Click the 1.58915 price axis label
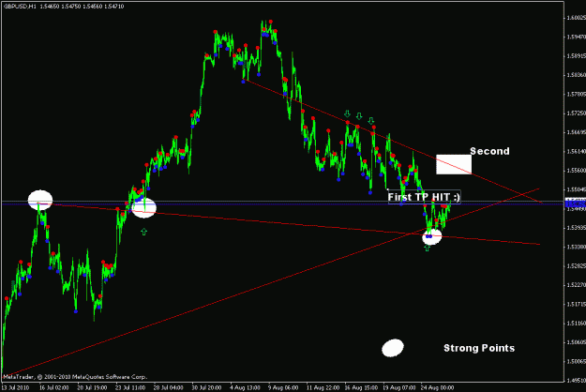This screenshot has width=586, height=392. (576, 55)
